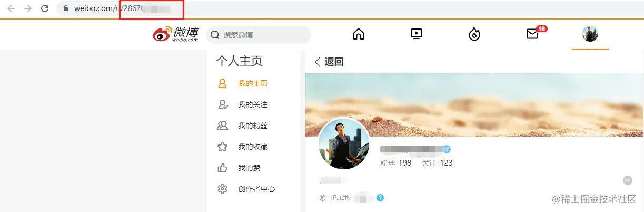
Task: Reload the page with the refresh icon
Action: 45,8
